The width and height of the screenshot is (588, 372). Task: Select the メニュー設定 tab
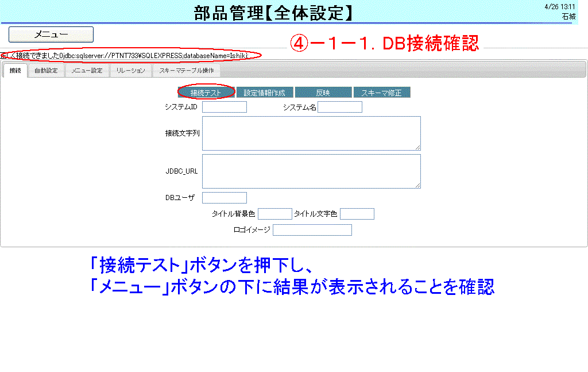(x=87, y=71)
